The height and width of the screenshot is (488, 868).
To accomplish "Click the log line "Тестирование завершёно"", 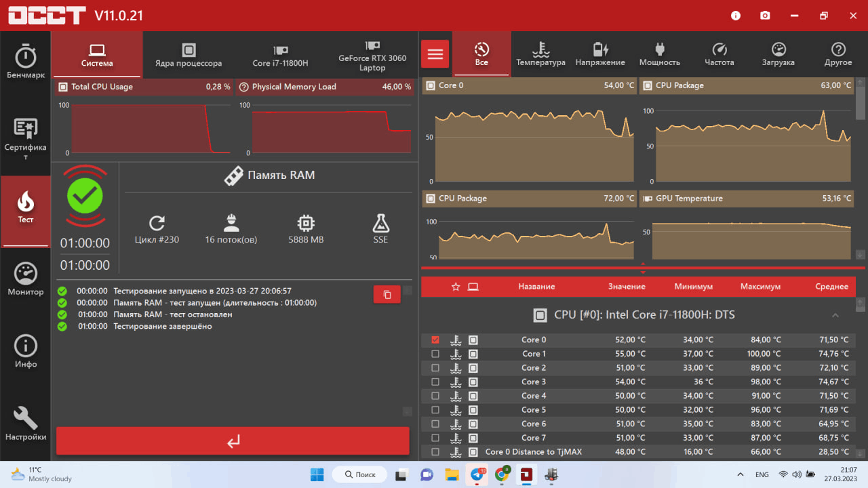I will pyautogui.click(x=163, y=327).
